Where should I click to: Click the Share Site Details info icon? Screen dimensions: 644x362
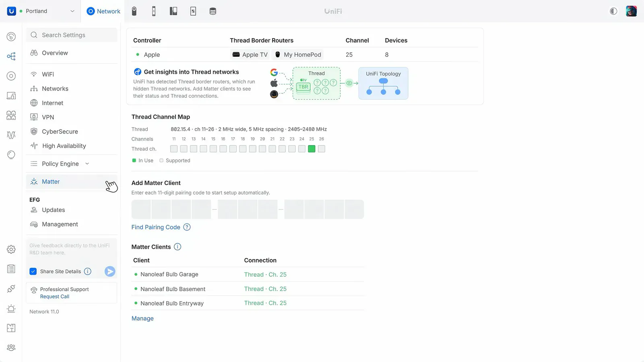[88, 271]
